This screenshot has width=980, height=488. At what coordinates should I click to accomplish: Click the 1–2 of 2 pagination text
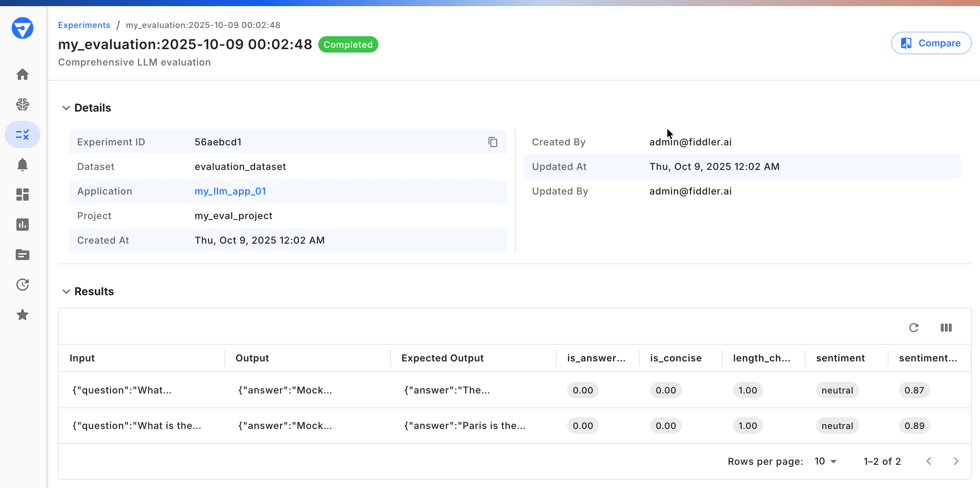882,461
